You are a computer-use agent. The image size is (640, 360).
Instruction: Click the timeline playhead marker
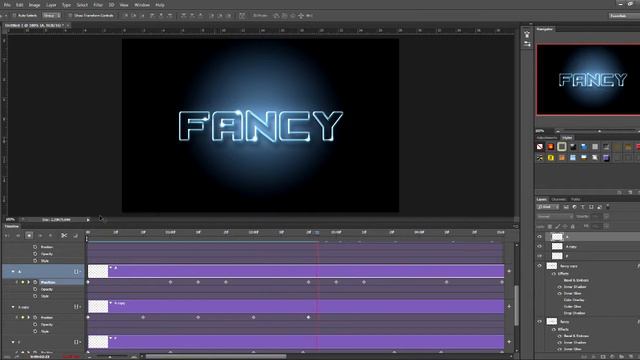pyautogui.click(x=317, y=233)
